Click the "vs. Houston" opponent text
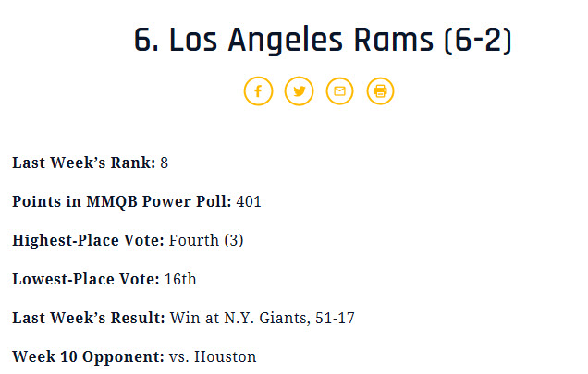Viewport: 588px width, 374px height. [x=213, y=356]
